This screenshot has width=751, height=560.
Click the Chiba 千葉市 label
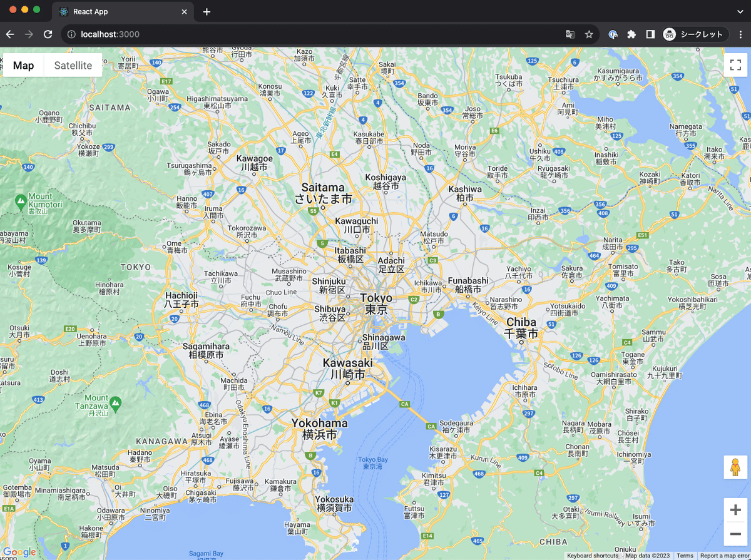pyautogui.click(x=521, y=328)
